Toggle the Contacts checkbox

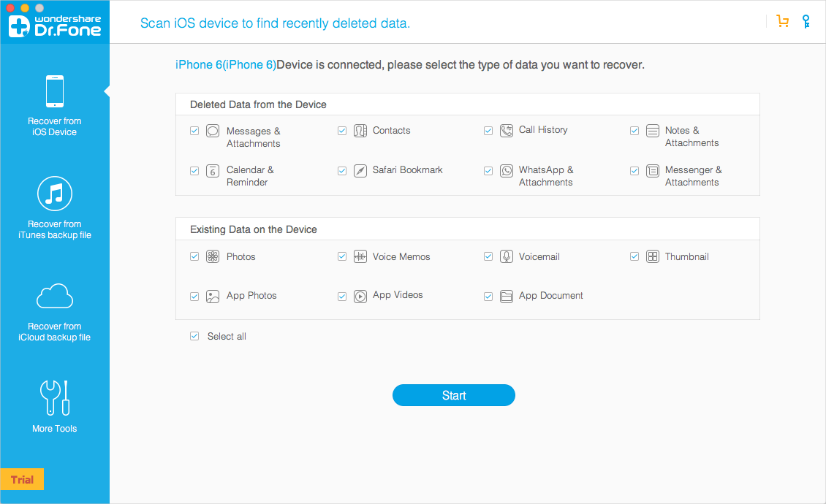(342, 131)
